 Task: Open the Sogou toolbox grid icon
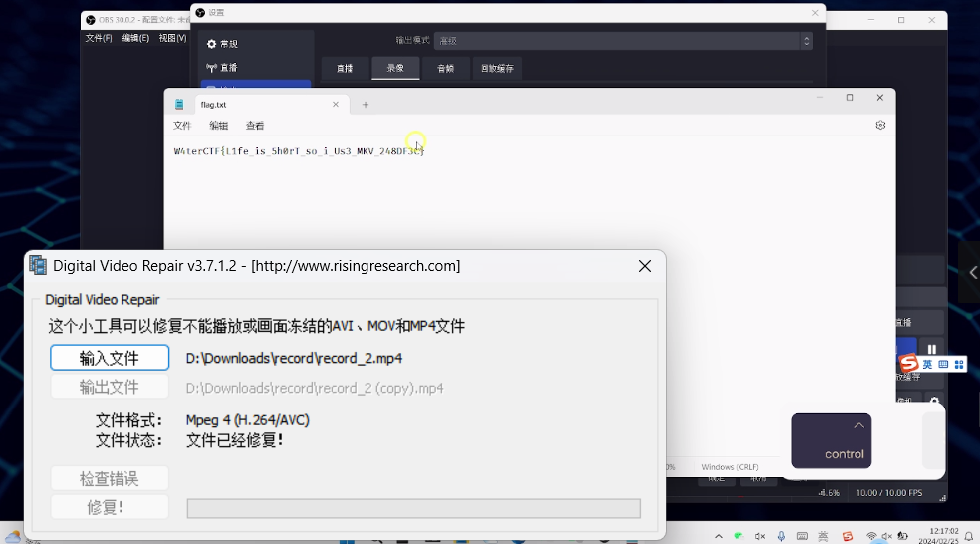coord(959,364)
